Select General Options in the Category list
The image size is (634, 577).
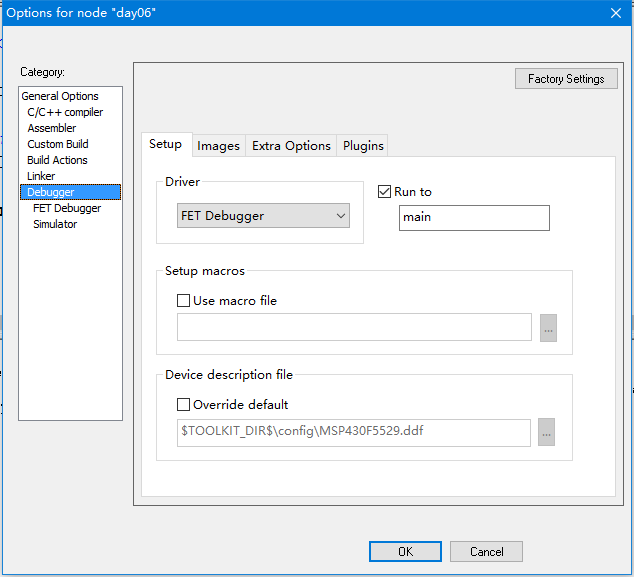click(x=60, y=96)
